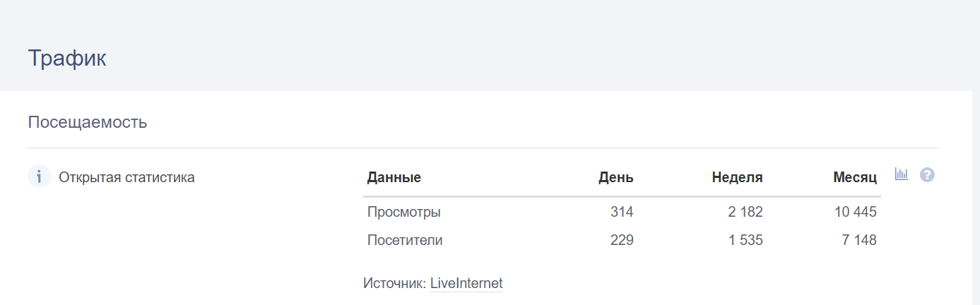Click the weekly visitors value 1 535
This screenshot has height=305, width=980.
[745, 240]
